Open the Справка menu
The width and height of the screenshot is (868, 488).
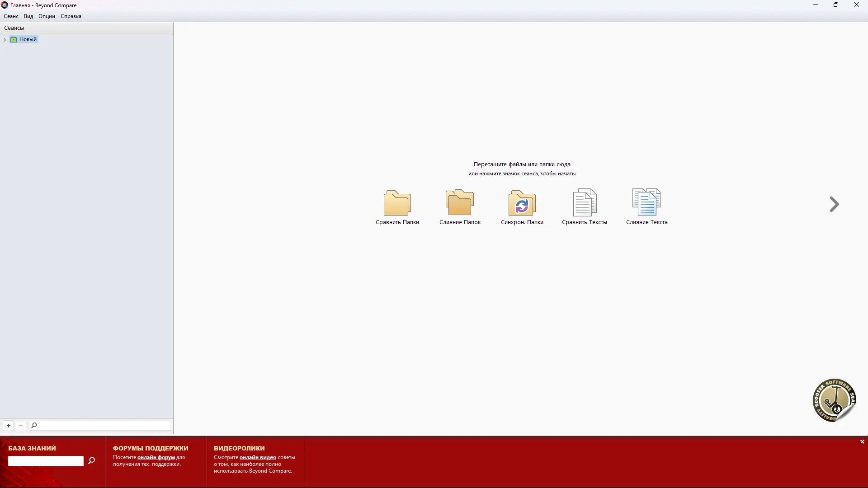71,16
